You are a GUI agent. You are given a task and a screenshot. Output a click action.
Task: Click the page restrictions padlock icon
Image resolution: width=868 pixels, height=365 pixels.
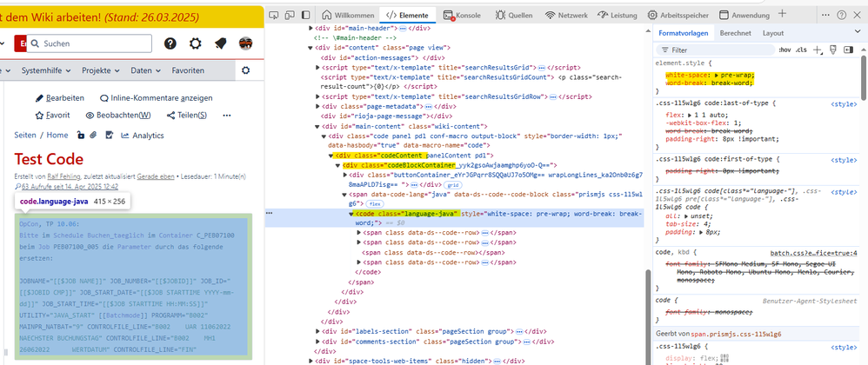(x=80, y=135)
